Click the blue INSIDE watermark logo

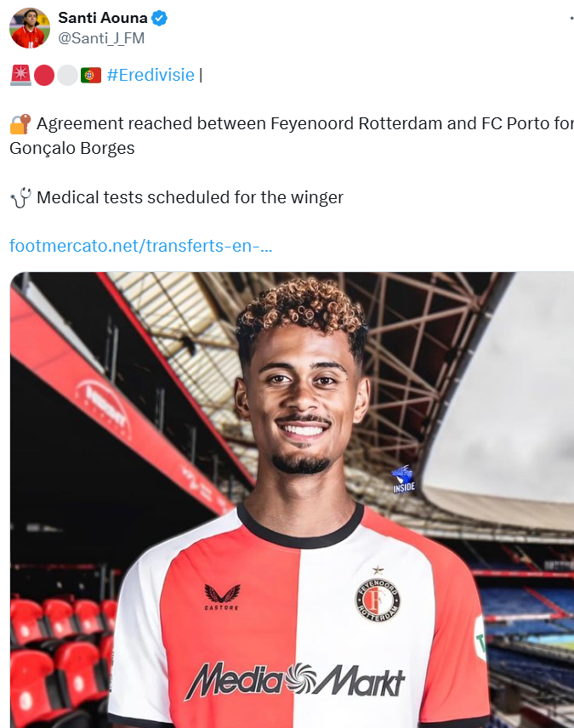[x=404, y=480]
